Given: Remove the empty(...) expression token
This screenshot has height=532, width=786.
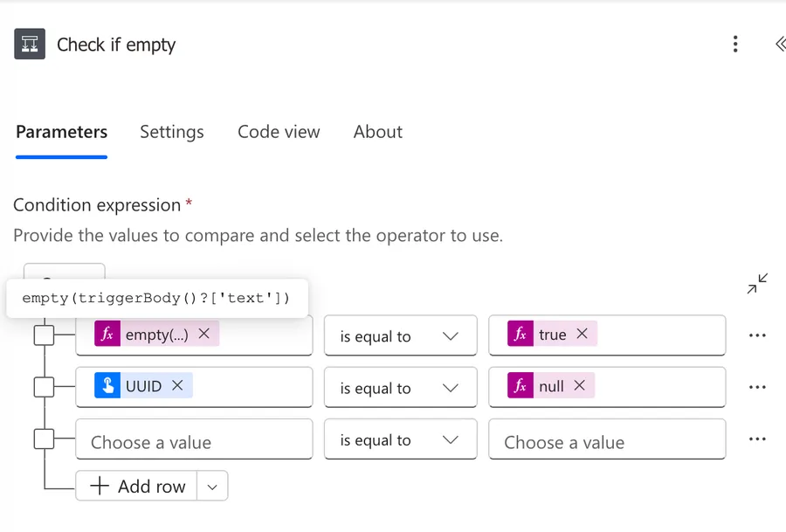Looking at the screenshot, I should click(x=204, y=334).
